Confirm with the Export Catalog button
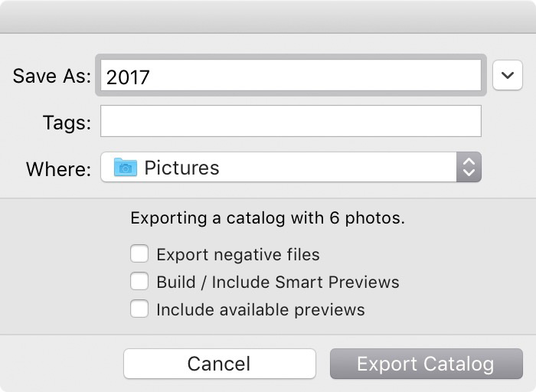The image size is (536, 392). click(x=427, y=364)
